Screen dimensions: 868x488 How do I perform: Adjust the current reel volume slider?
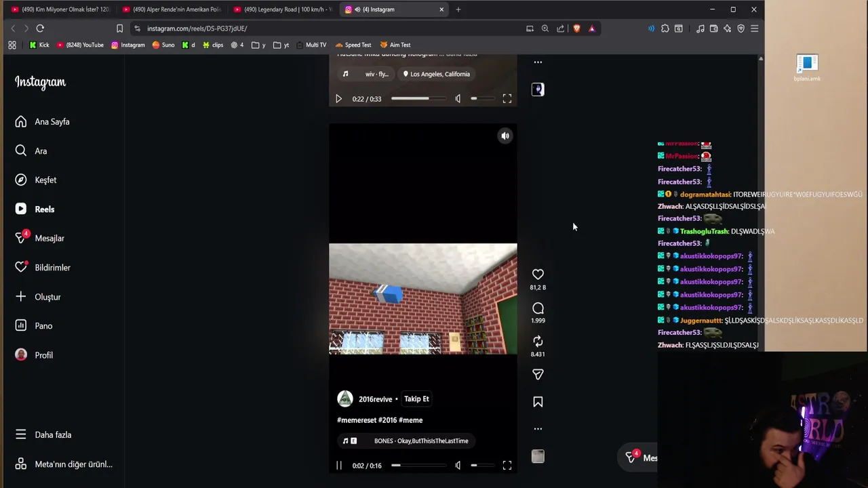tap(482, 466)
